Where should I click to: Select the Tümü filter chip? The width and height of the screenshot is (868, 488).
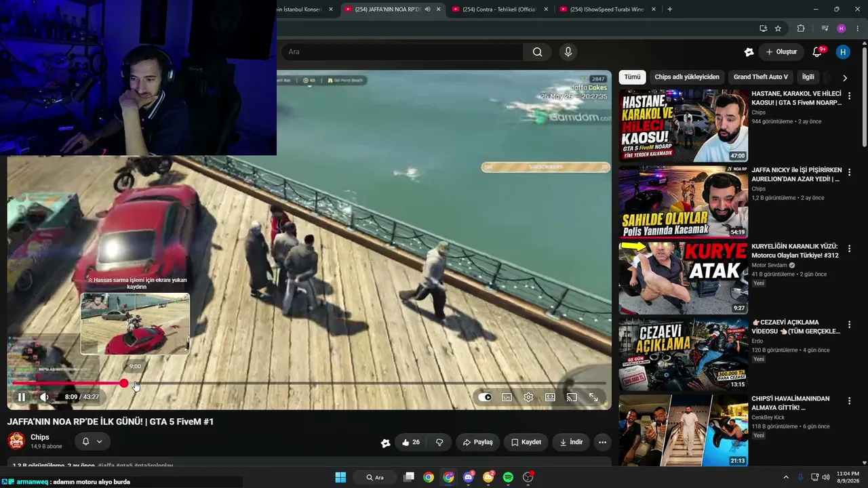coord(632,77)
